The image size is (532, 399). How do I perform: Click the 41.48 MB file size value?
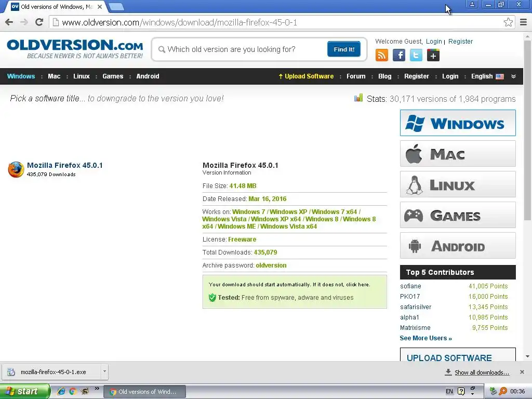coord(243,186)
